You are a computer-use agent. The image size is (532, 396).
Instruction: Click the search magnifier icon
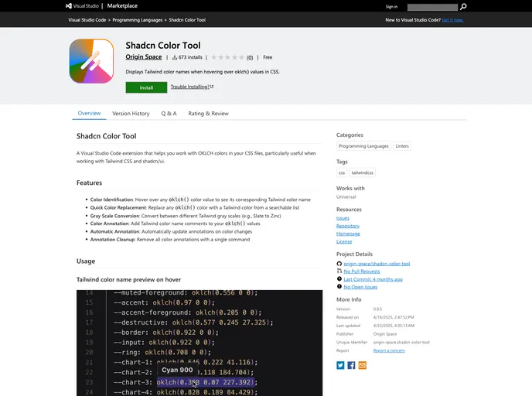click(x=463, y=6)
